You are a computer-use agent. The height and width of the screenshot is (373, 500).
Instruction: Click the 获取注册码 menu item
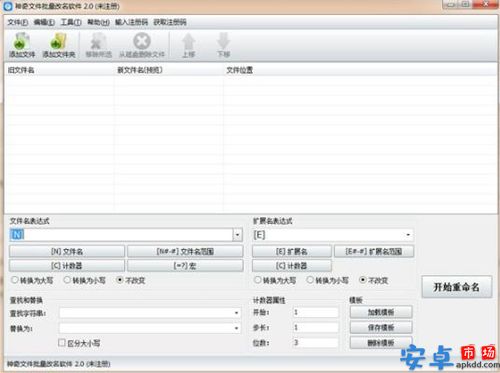click(x=170, y=22)
